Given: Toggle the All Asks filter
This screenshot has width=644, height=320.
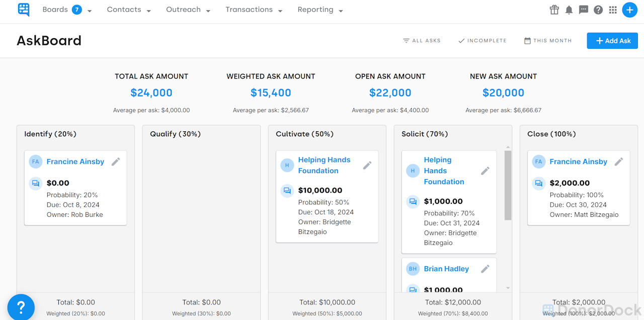Looking at the screenshot, I should pos(422,41).
